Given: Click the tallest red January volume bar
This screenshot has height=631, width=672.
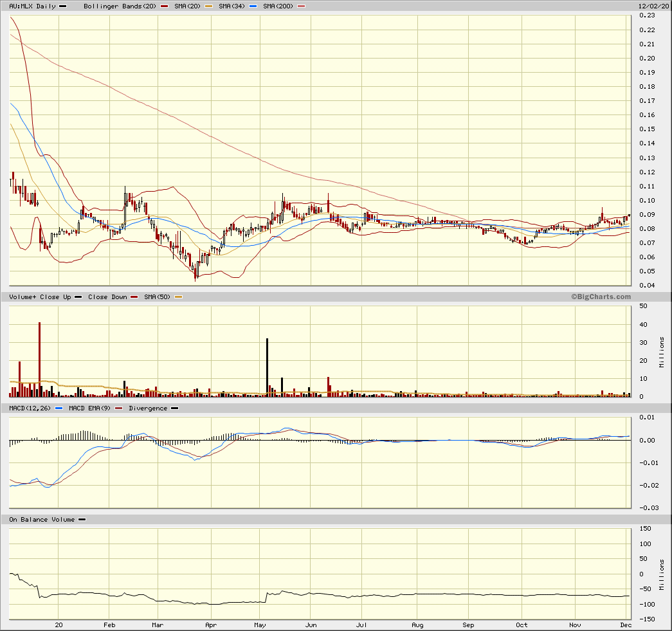Looking at the screenshot, I should (x=39, y=359).
